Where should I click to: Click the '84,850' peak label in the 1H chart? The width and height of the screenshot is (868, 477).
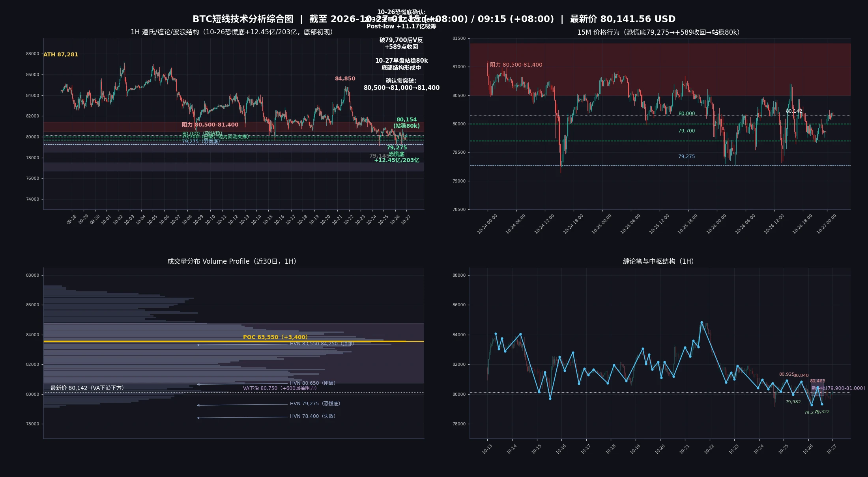coord(345,78)
